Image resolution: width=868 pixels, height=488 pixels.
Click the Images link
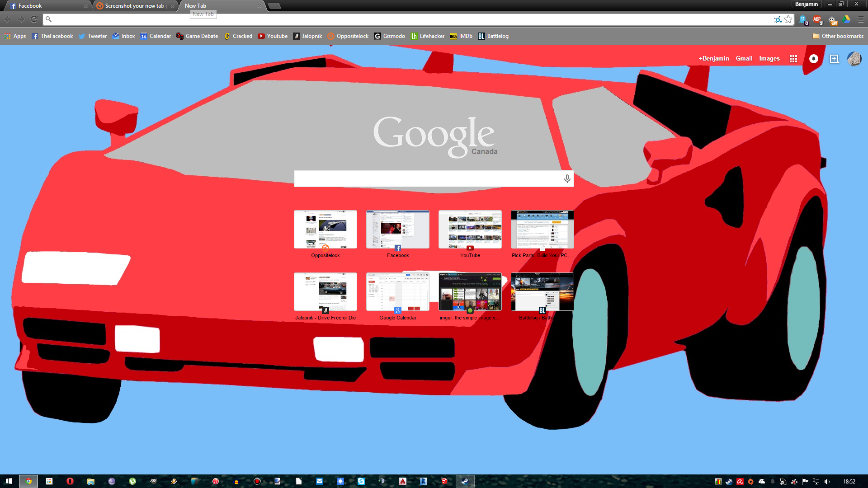769,59
